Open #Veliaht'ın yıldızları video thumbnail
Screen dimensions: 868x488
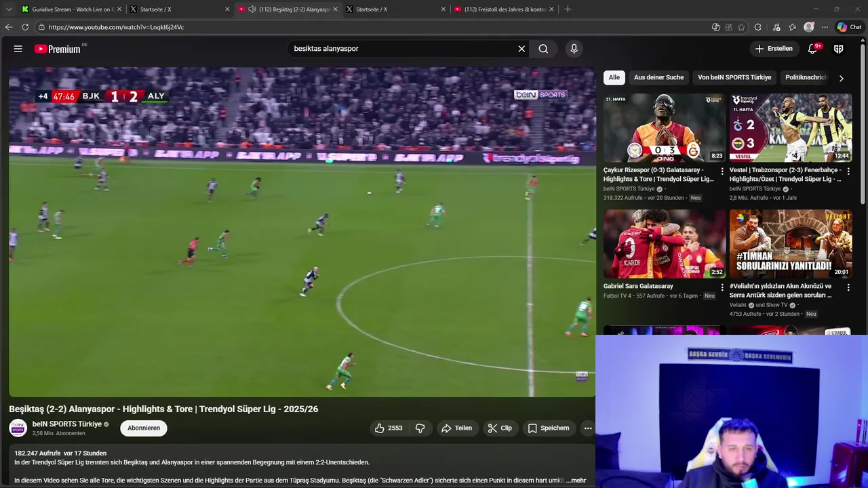pyautogui.click(x=791, y=244)
